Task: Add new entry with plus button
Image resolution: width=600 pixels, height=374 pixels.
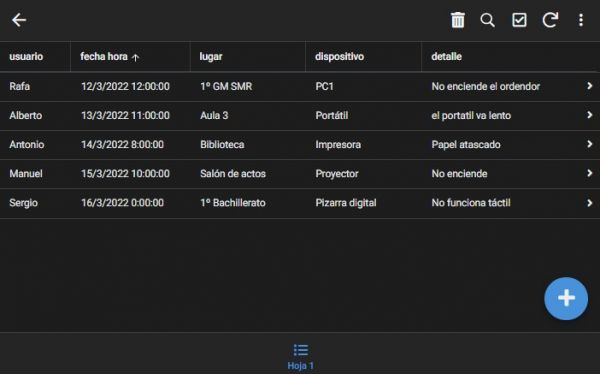Action: click(566, 298)
